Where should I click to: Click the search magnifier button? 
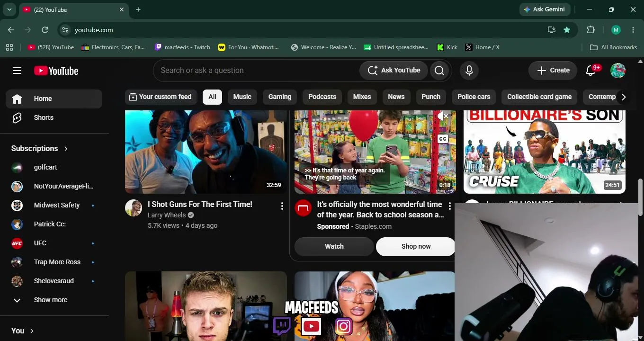click(x=439, y=71)
